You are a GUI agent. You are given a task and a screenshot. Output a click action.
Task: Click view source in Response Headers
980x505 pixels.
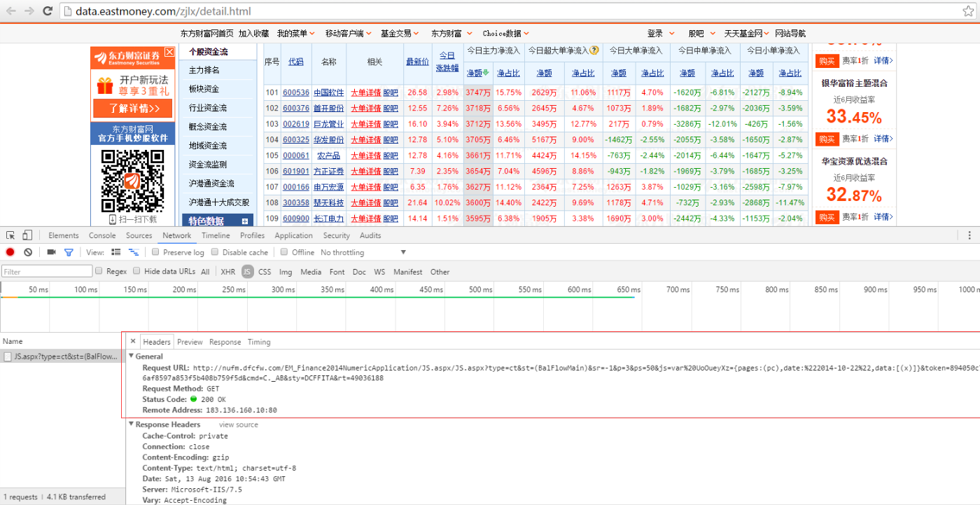(239, 424)
